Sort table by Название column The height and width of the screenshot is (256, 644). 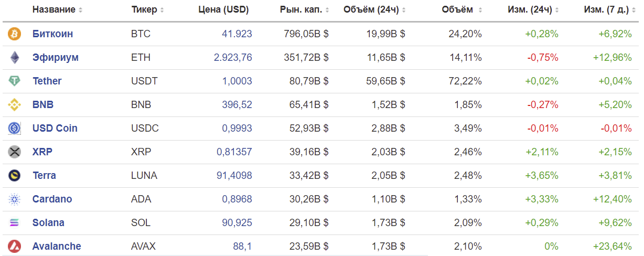[x=57, y=10]
